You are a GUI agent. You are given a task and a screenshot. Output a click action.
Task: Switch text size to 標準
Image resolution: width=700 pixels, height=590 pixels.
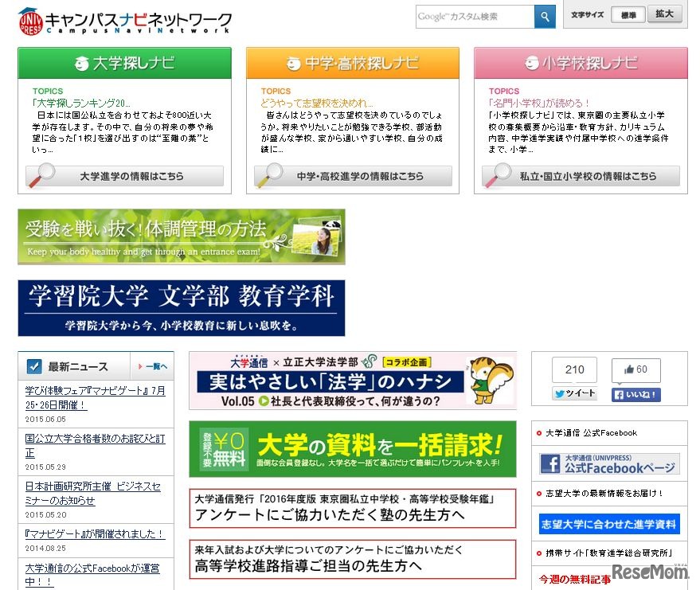(628, 14)
